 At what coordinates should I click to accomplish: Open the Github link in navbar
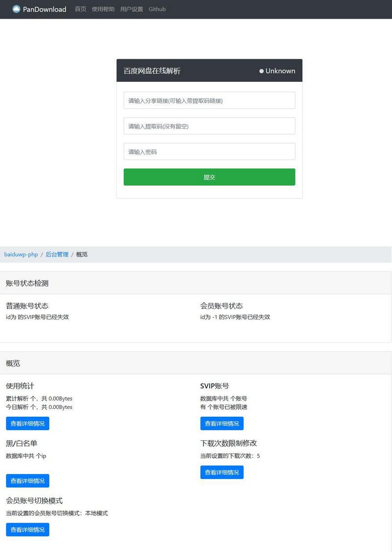click(157, 9)
